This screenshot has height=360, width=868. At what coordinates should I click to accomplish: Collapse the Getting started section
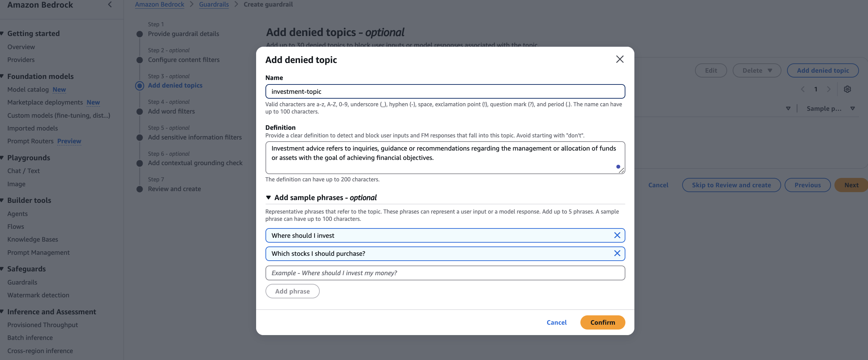click(x=2, y=34)
